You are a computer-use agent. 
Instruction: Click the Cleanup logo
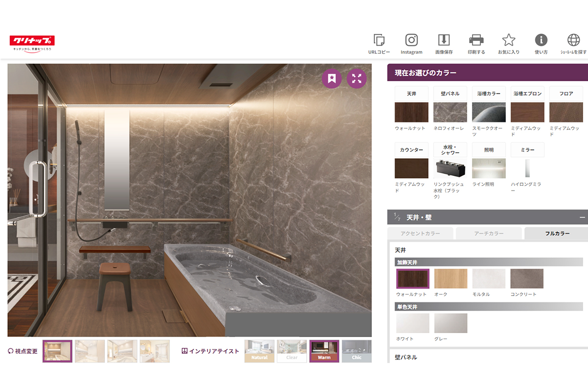pyautogui.click(x=32, y=42)
